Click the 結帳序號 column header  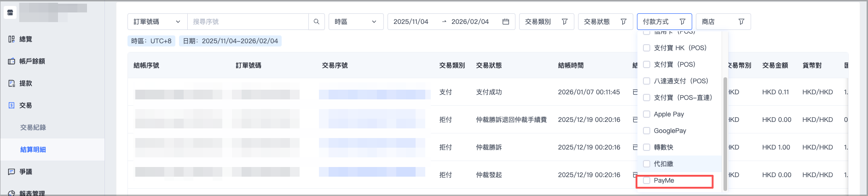(146, 65)
